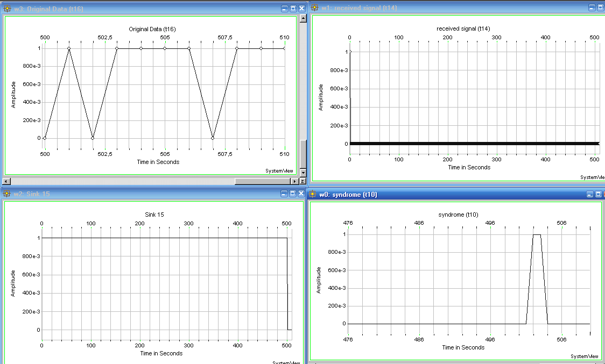Viewport: 605px width, 364px height.
Task: Click the 'received signal (t14)' plot heading
Action: pos(463,28)
